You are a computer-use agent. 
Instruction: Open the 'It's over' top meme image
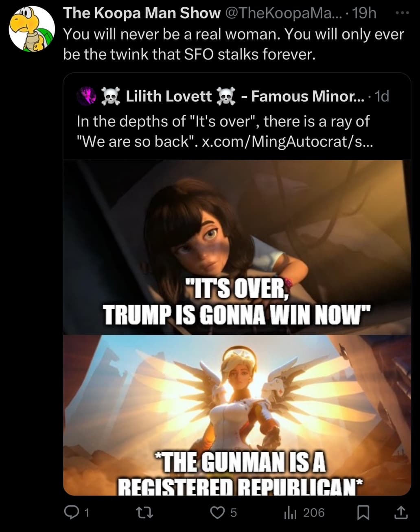pos(237,247)
